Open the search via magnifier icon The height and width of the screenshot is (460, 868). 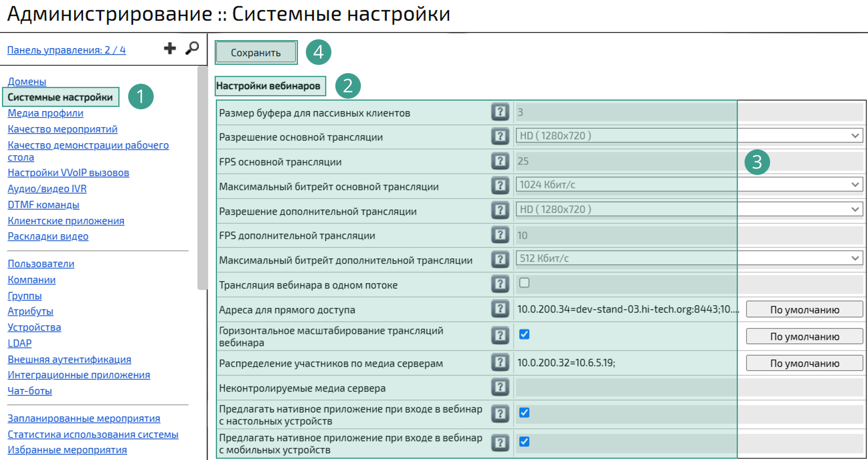point(192,48)
